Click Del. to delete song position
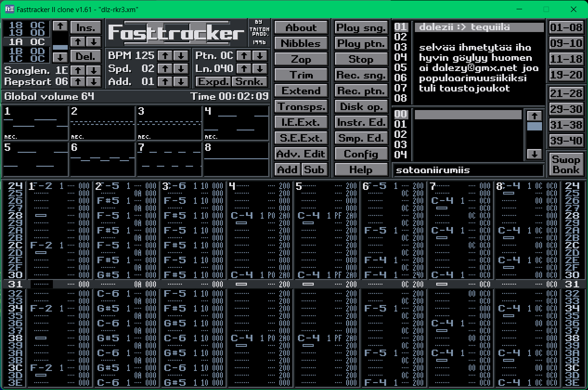This screenshot has height=390, width=588. click(86, 56)
